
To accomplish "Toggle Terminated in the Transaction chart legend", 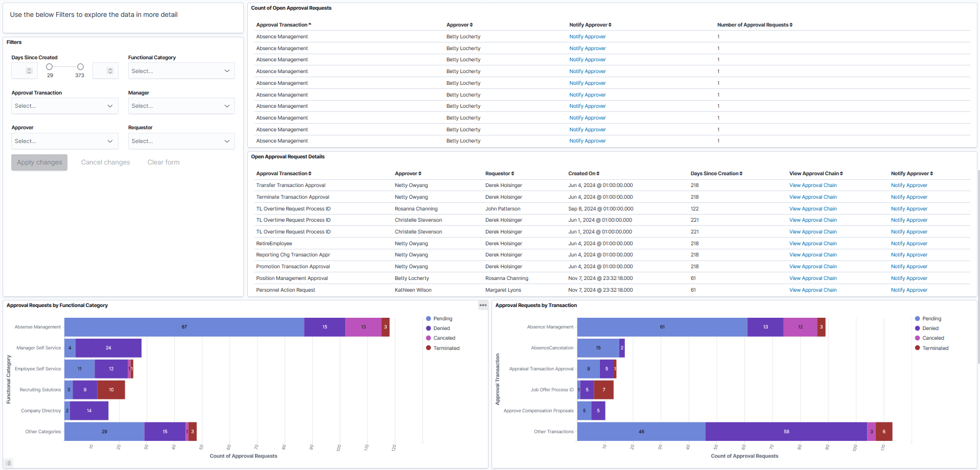I will click(x=932, y=348).
